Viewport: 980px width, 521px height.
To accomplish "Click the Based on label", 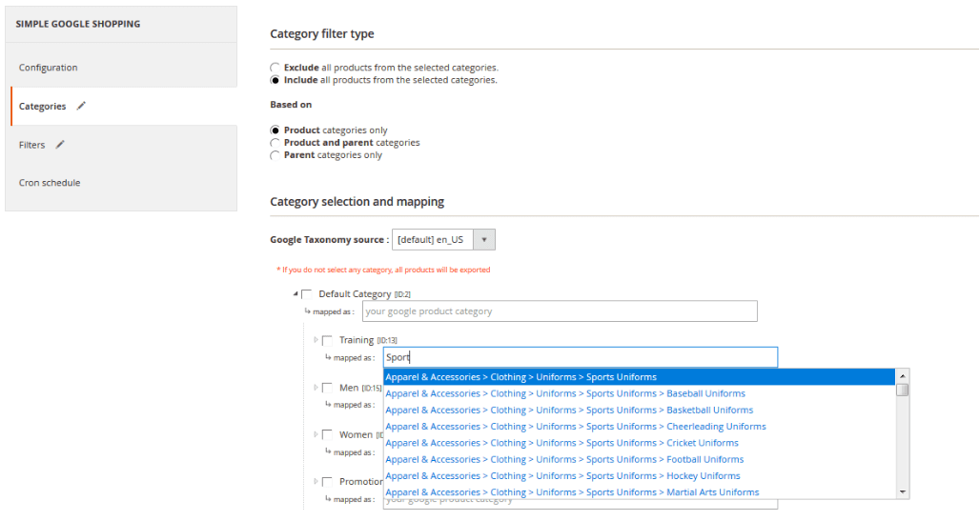I will [291, 105].
